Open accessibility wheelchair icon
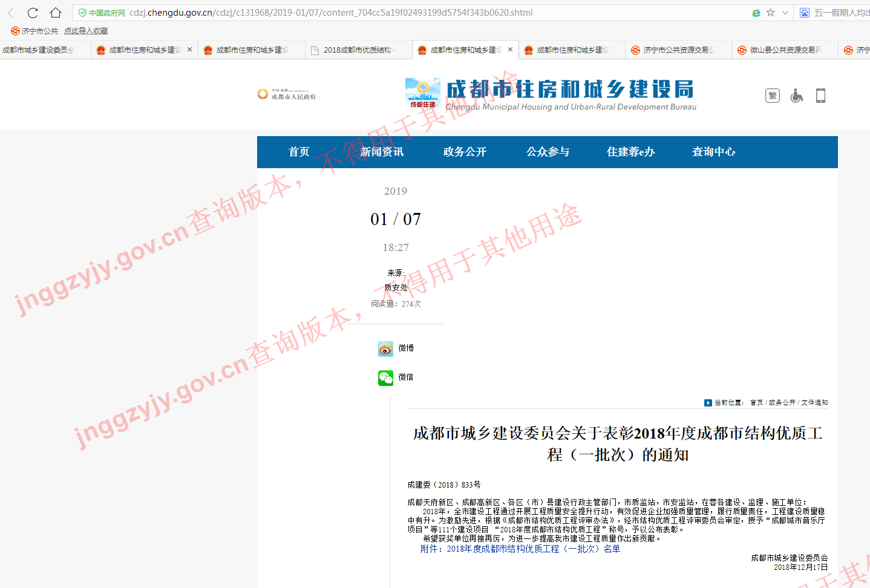Image resolution: width=870 pixels, height=588 pixels. [796, 96]
